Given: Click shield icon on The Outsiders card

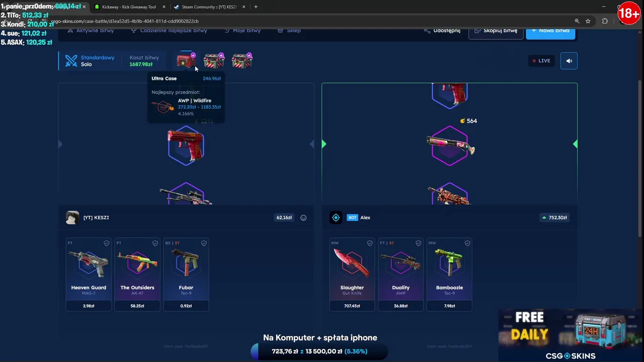Looking at the screenshot, I should coord(155,243).
